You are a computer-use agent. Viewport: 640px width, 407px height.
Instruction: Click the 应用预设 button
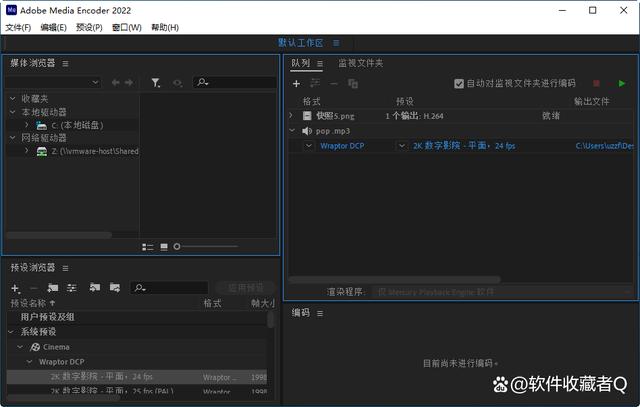(x=245, y=288)
